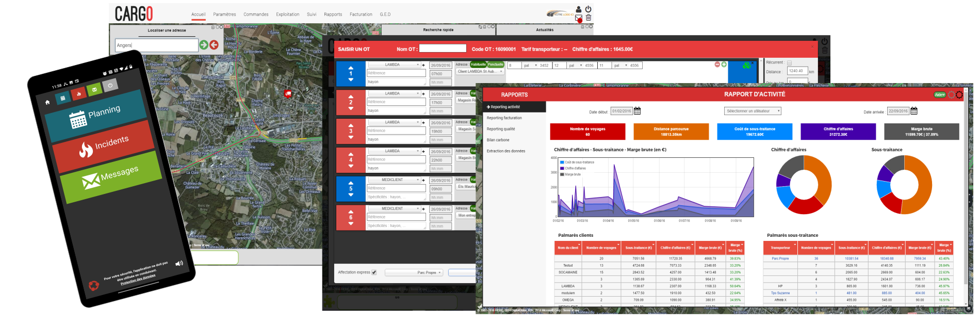Open the calendar picker for Date début
The image size is (980, 325).
(637, 111)
